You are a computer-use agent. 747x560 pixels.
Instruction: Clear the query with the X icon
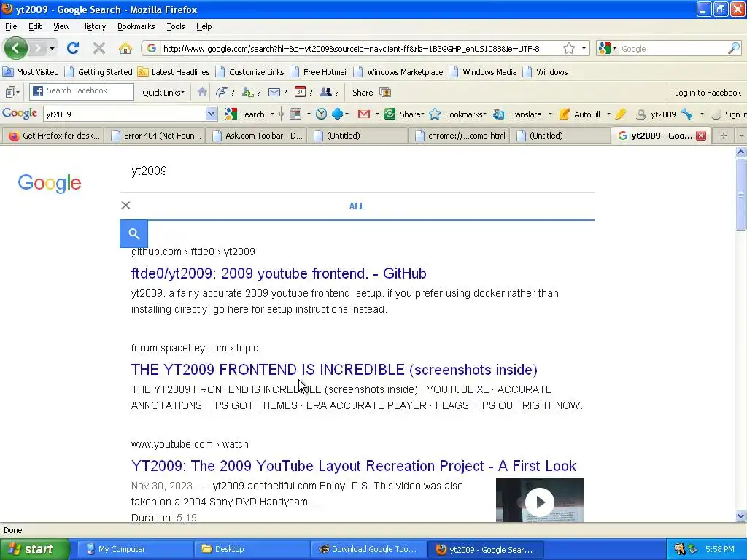coord(125,205)
